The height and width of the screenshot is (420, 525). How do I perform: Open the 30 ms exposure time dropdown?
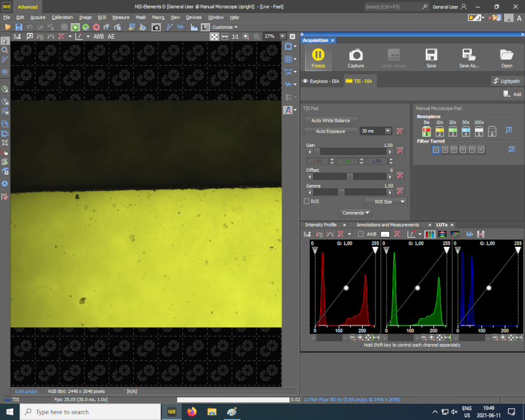(x=388, y=131)
